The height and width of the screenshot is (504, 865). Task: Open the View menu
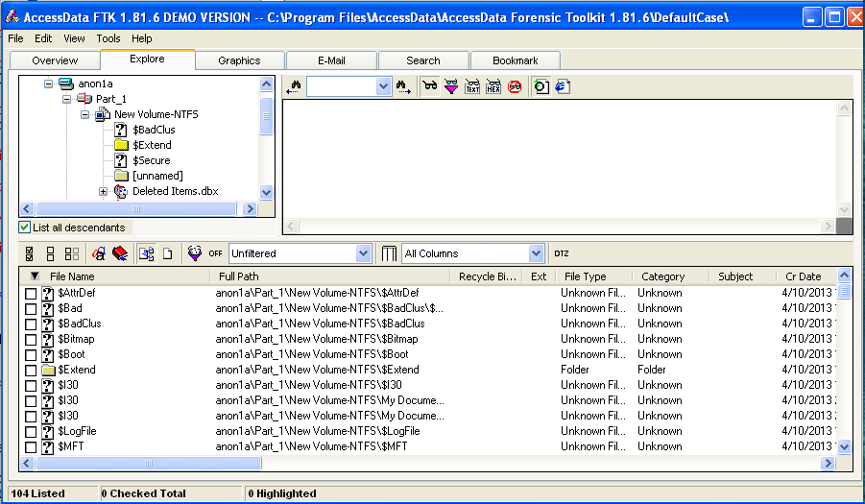[x=74, y=38]
